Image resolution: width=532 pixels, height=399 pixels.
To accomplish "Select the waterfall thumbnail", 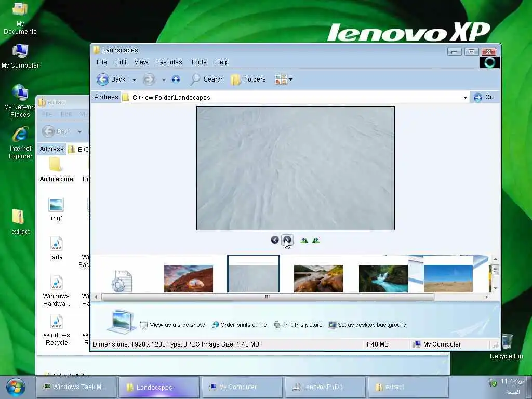I will point(383,278).
